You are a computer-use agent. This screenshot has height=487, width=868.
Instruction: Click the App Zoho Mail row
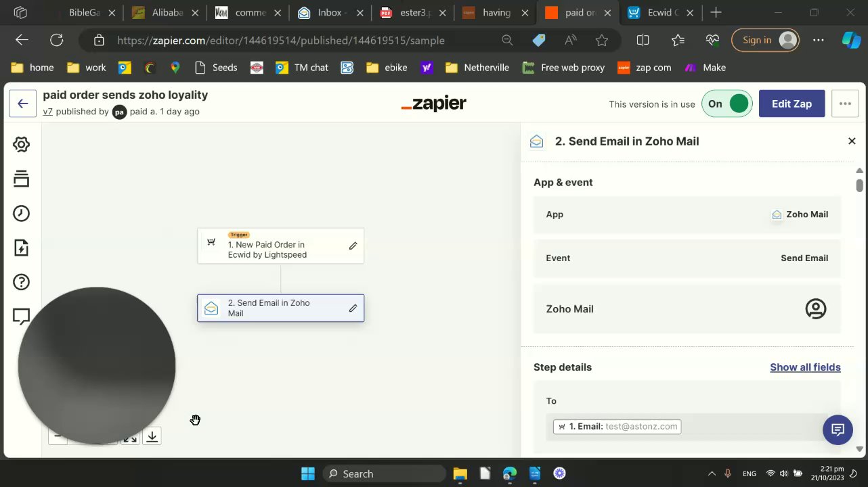(687, 214)
